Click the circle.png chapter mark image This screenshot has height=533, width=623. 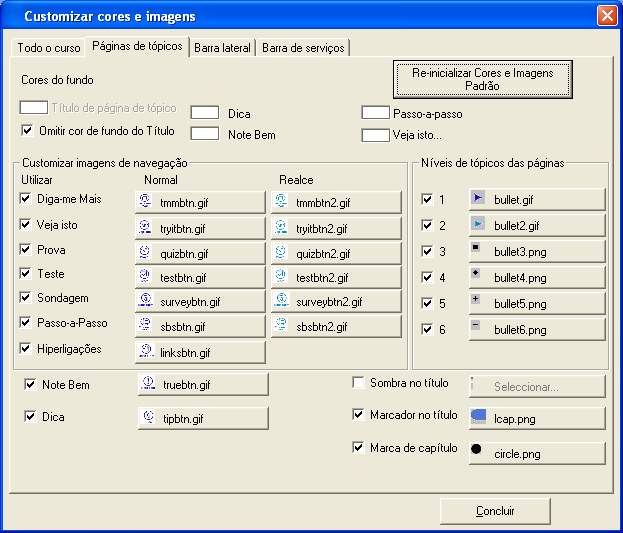(x=537, y=453)
